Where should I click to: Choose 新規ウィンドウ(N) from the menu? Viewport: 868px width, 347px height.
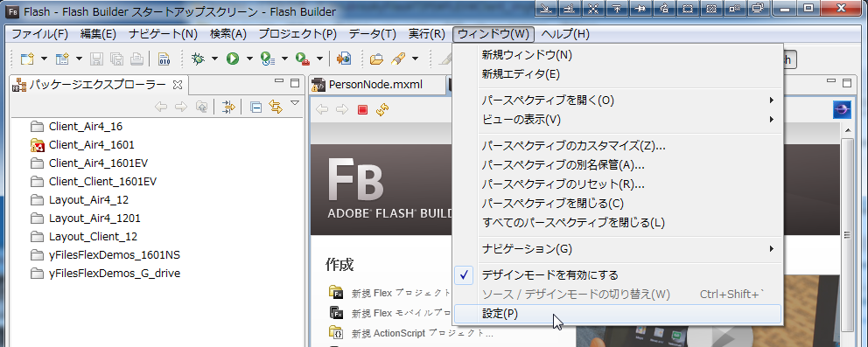click(x=617, y=55)
